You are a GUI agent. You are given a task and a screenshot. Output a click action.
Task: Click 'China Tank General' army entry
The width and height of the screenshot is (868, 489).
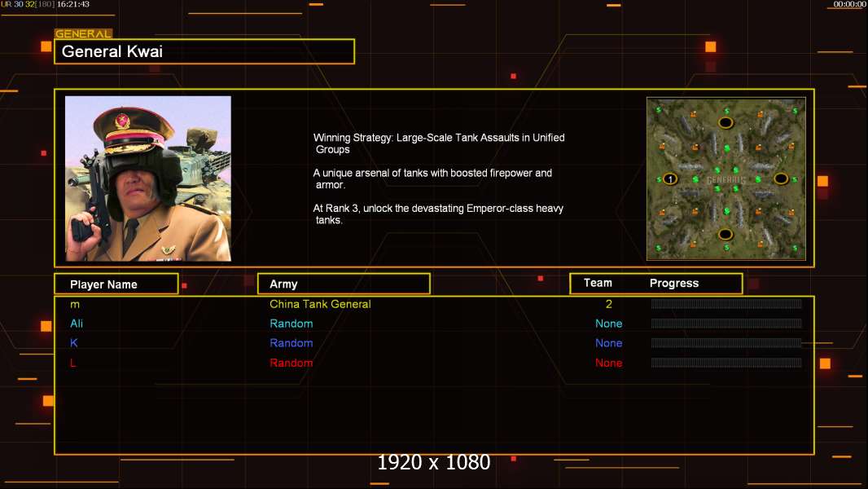[x=320, y=304]
